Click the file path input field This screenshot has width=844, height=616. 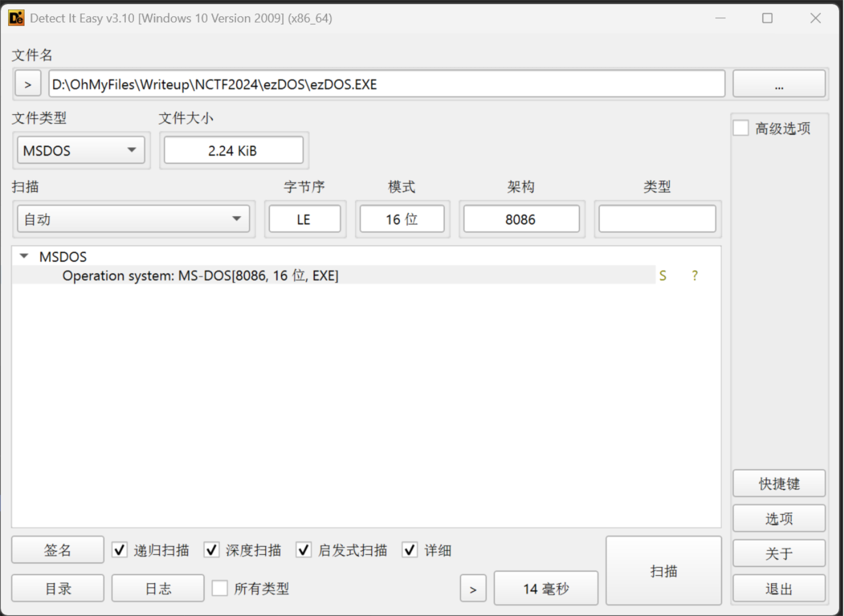(387, 84)
